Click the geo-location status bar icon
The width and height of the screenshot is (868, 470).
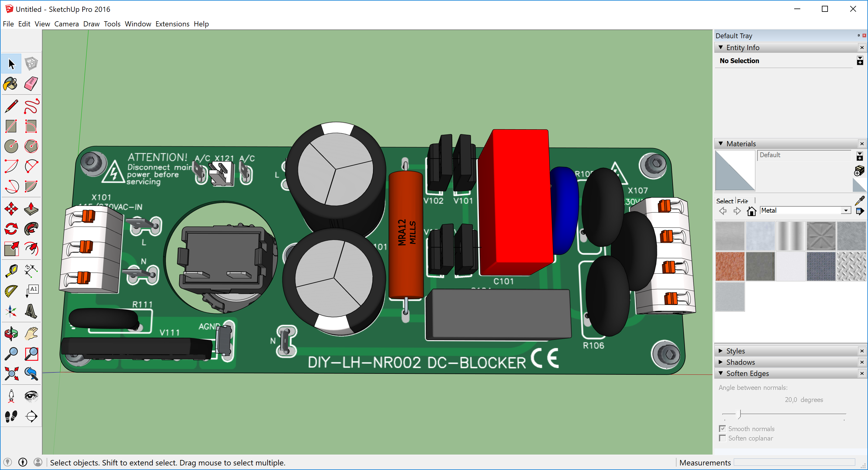(7, 462)
